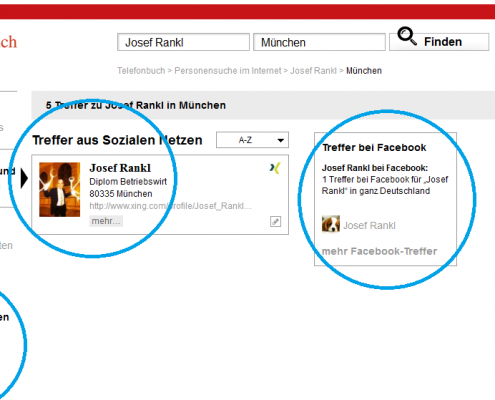Image resolution: width=495 pixels, height=400 pixels.
Task: Click the Finden search button
Action: point(439,42)
